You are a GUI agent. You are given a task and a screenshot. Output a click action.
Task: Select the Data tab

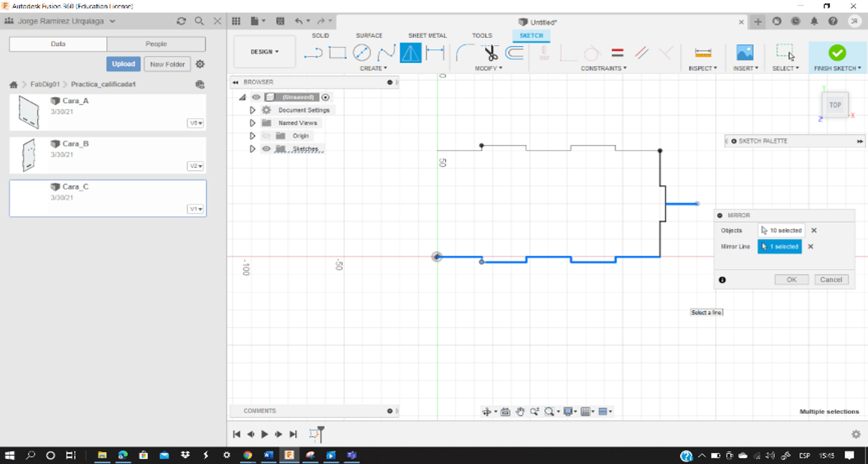tap(58, 44)
